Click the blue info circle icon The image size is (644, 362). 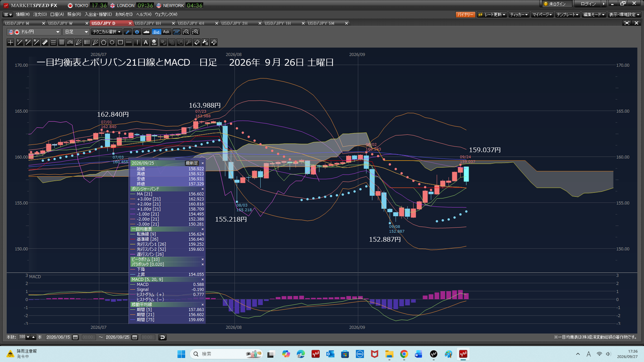pos(137,32)
